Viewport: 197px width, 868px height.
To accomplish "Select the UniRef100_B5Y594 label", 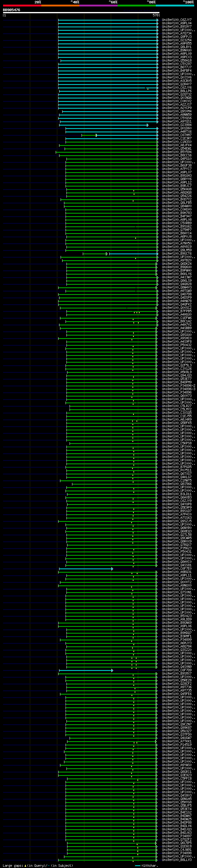I will tap(177, 152).
